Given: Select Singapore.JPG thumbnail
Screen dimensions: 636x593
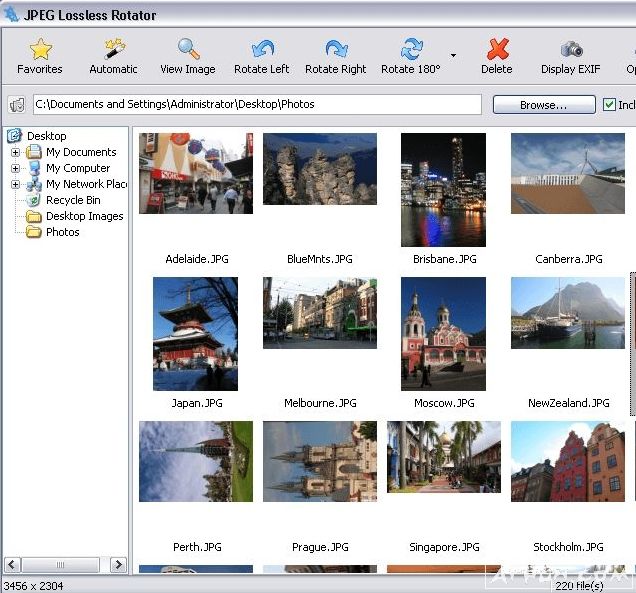Looking at the screenshot, I should (444, 457).
